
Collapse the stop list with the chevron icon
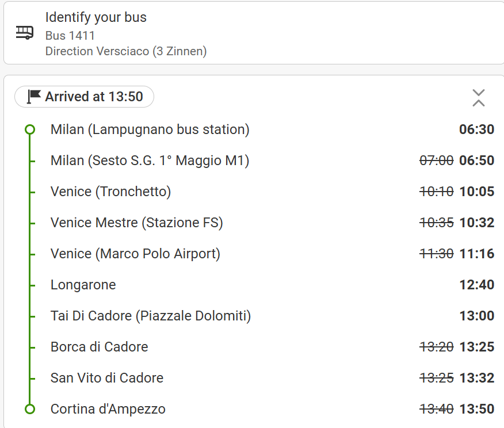pos(478,98)
